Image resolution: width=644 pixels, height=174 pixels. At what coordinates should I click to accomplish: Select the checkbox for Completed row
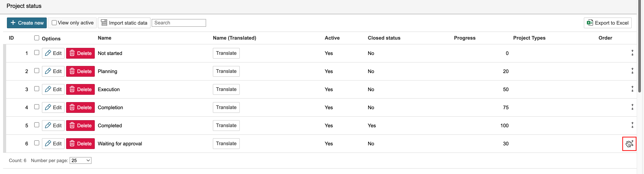click(x=37, y=125)
